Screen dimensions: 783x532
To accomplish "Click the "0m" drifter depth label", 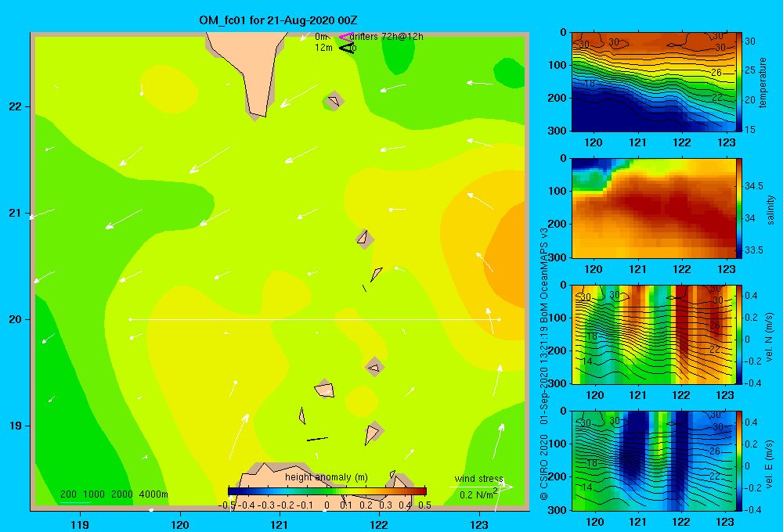I will [x=320, y=37].
